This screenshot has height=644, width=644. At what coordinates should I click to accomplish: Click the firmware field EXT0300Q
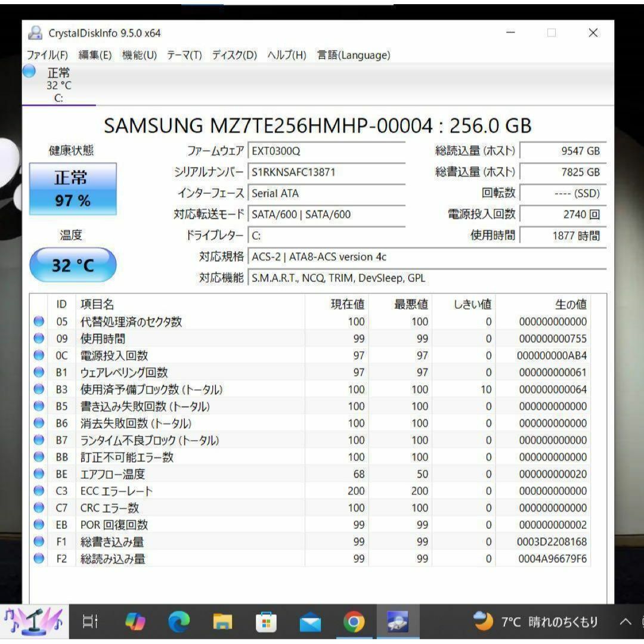coord(327,151)
